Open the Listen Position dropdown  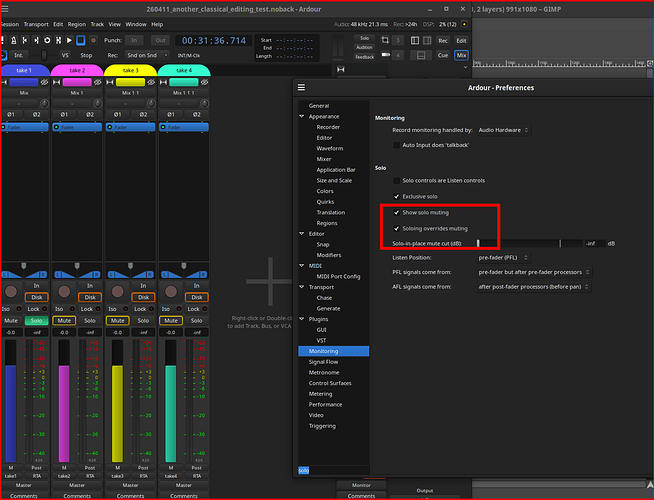click(504, 258)
